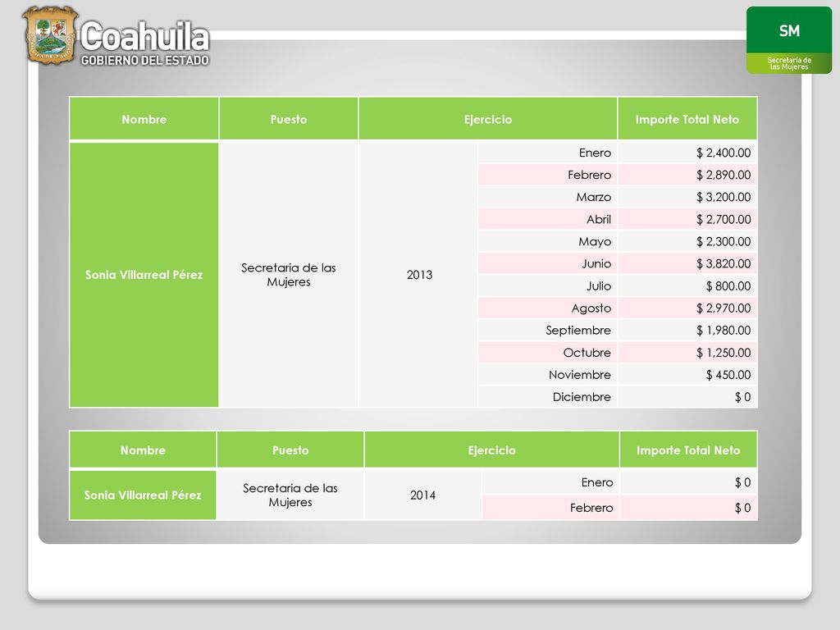Select "Sonia Villarreal Pérez" cell in 2013 table
840x630 pixels.
pos(144,275)
